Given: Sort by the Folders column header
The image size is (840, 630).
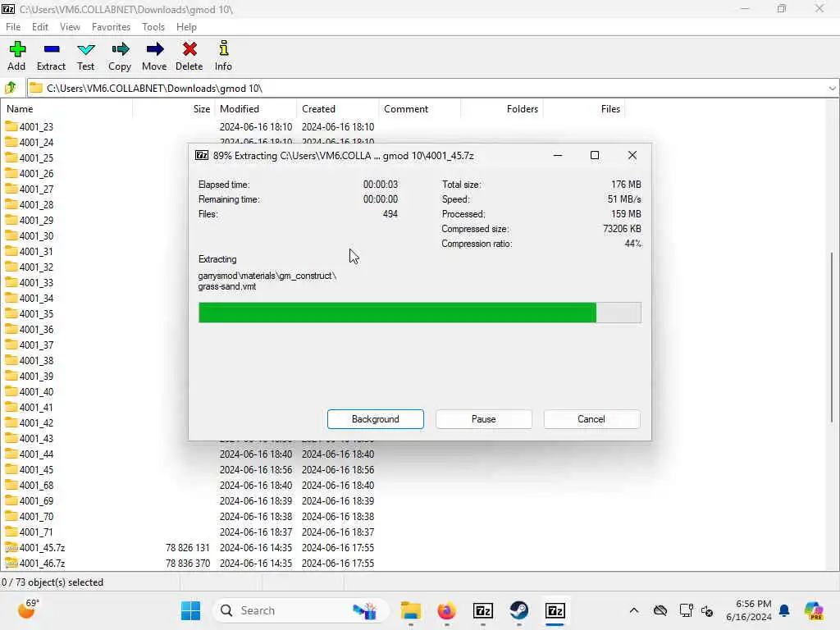Looking at the screenshot, I should click(501, 109).
